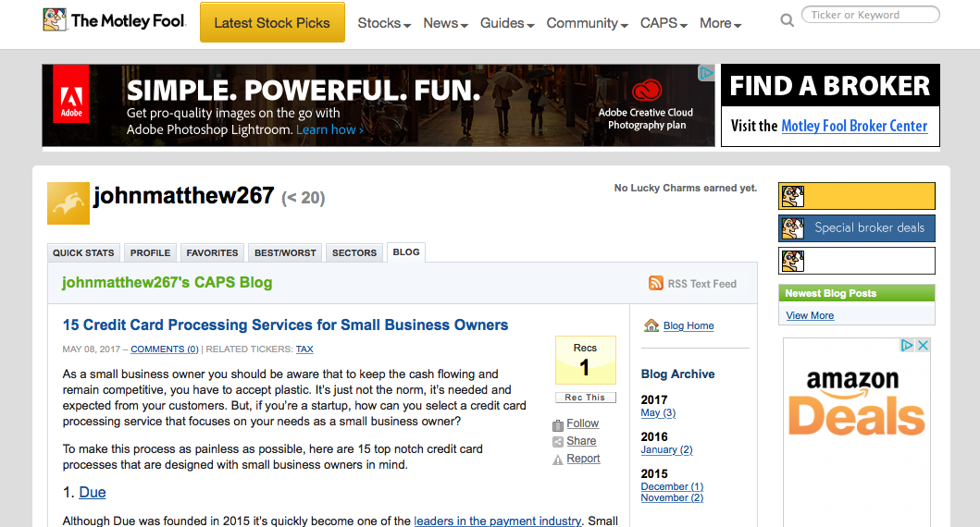Open the Comments (0) link
Image resolution: width=980 pixels, height=527 pixels.
(165, 349)
